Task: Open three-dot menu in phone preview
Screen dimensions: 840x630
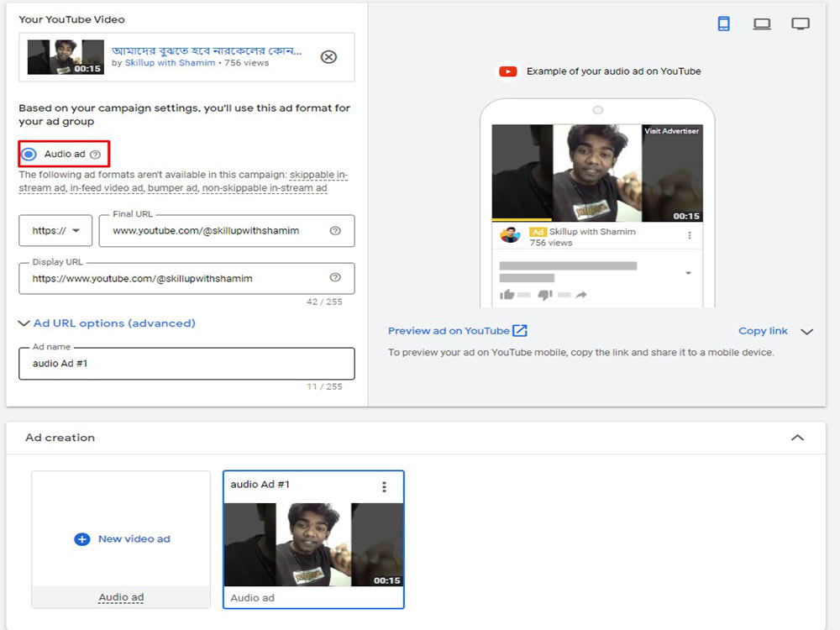Action: 690,235
